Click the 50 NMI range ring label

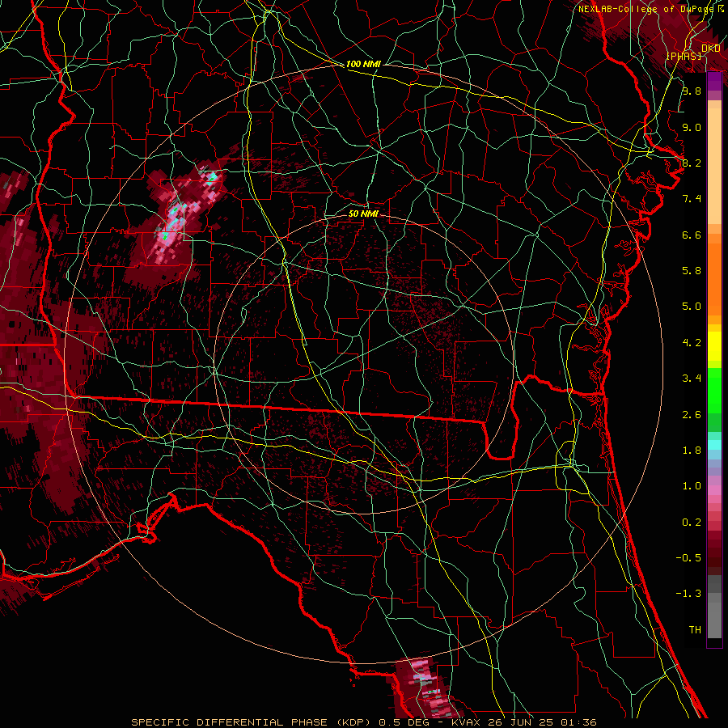pyautogui.click(x=363, y=214)
